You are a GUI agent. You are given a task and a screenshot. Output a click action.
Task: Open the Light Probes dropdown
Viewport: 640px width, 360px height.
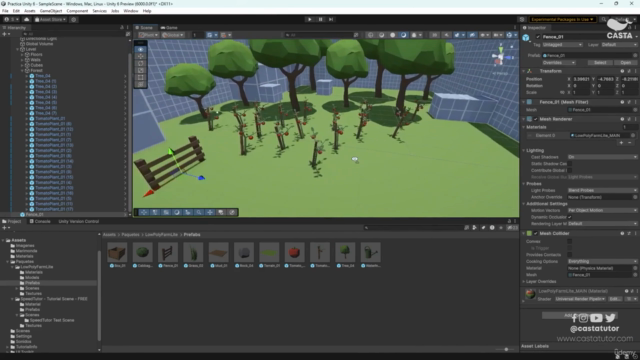(602, 191)
